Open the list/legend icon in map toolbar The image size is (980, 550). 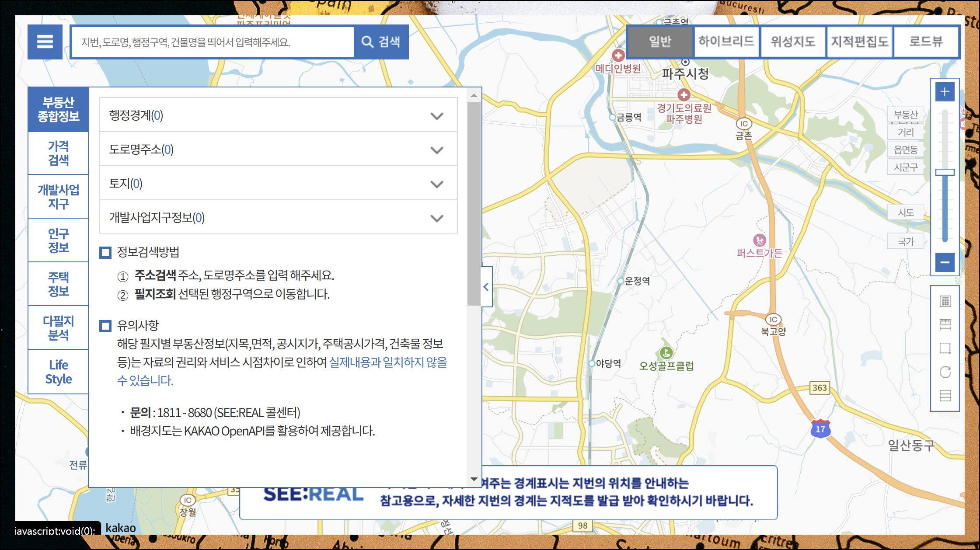click(x=945, y=396)
